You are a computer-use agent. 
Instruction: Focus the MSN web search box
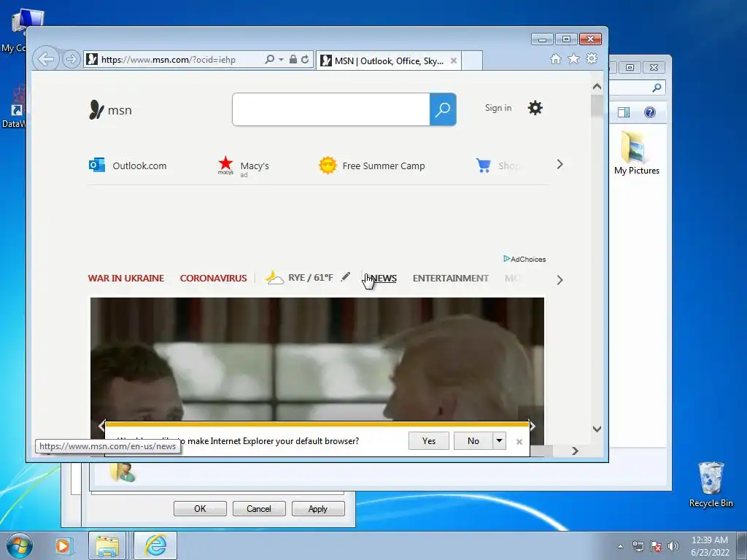pos(331,109)
